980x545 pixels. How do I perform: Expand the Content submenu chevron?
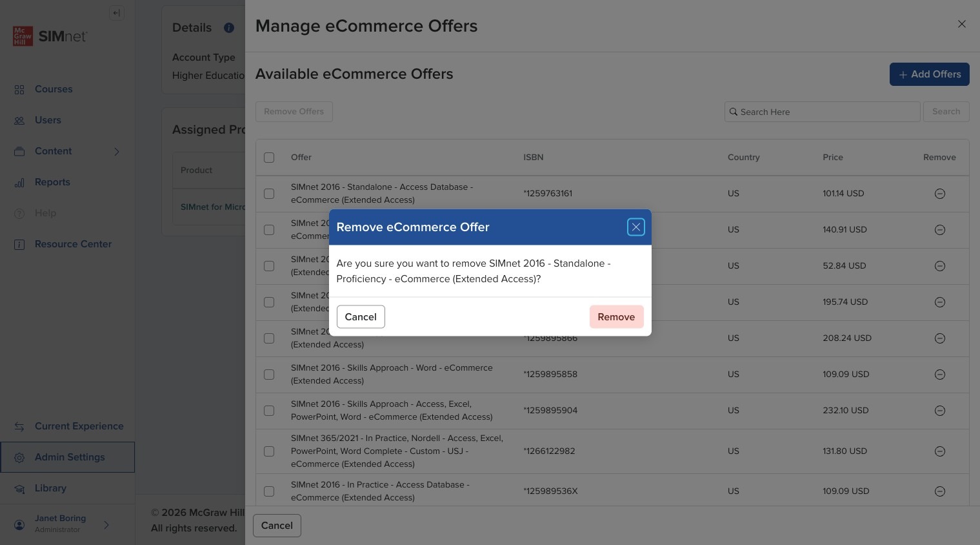coord(117,152)
